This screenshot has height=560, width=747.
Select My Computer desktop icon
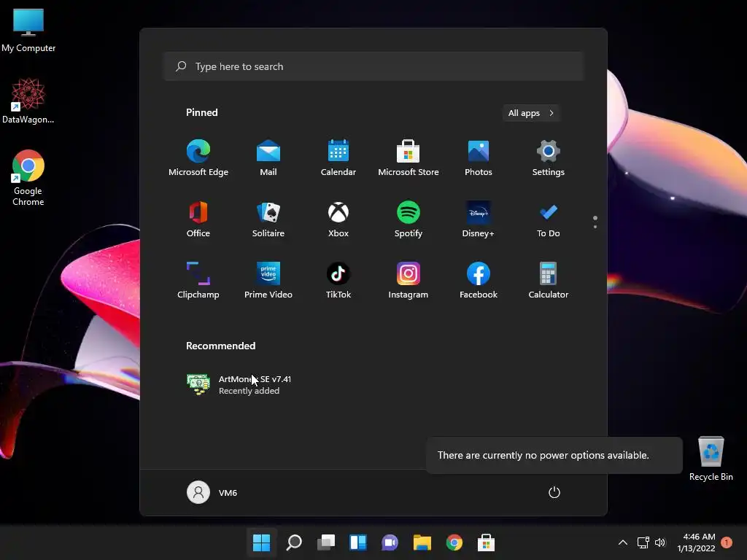28,31
